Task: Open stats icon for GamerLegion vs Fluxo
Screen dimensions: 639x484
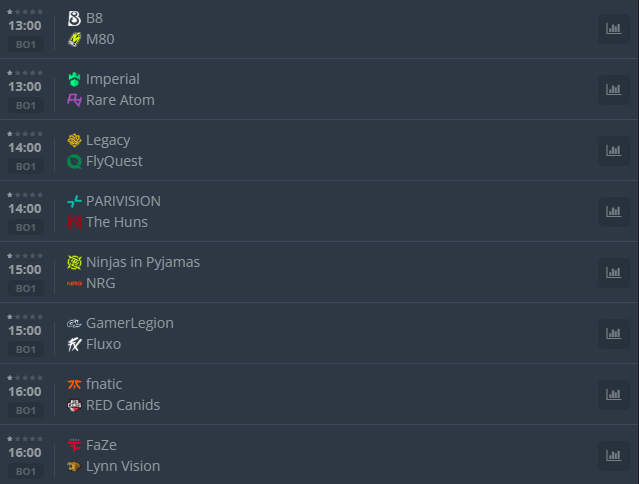Action: (613, 334)
